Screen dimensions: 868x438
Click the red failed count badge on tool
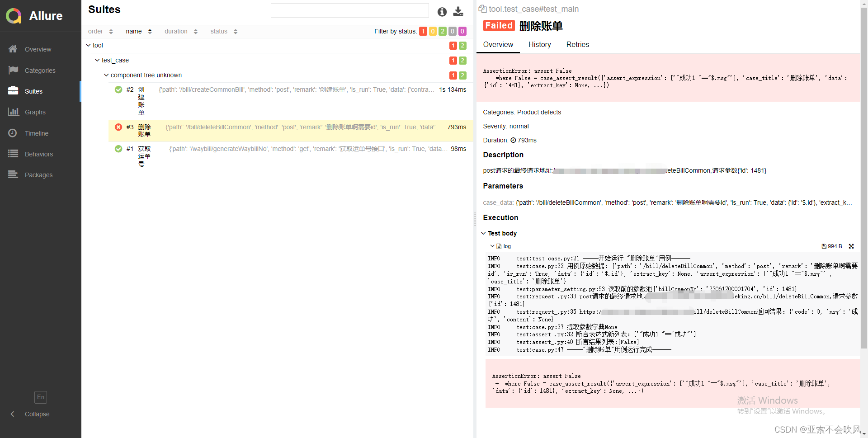453,46
